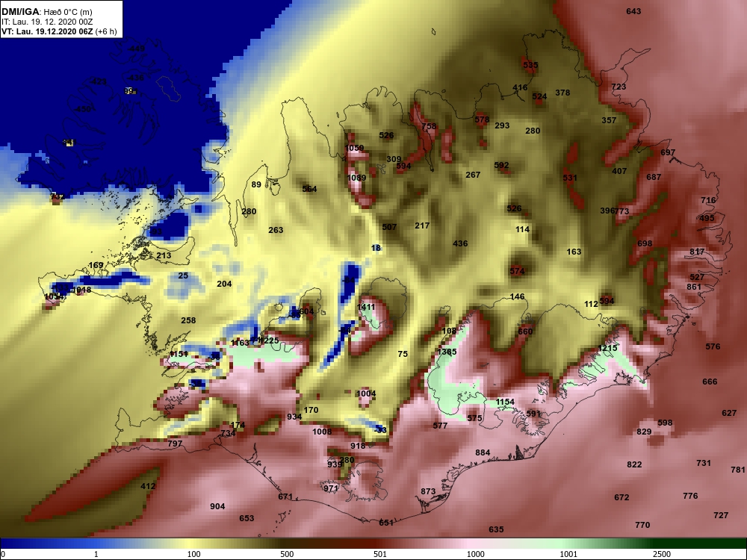Click the map value 263
This screenshot has width=747, height=560.
click(276, 230)
